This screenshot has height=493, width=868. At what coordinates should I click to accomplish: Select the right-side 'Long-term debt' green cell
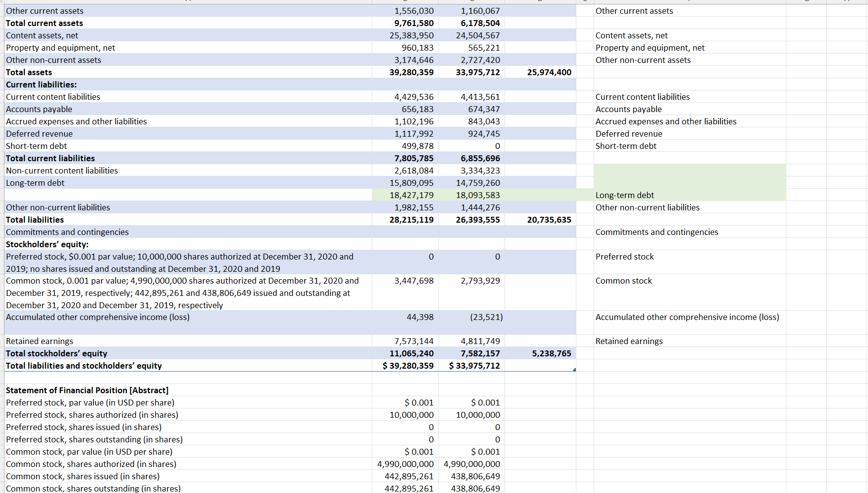(x=689, y=195)
